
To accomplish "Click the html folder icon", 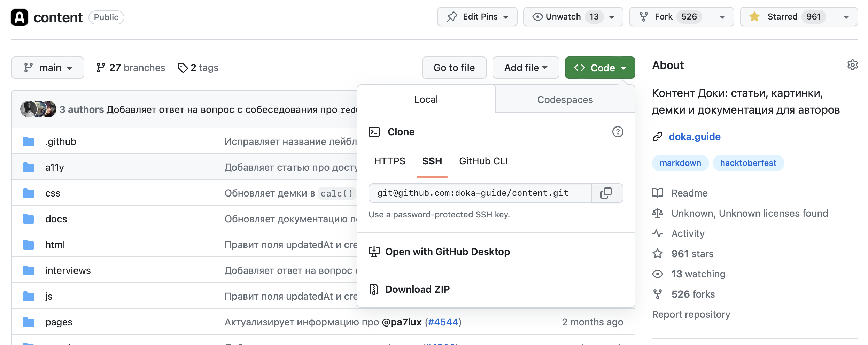I will click(x=29, y=245).
